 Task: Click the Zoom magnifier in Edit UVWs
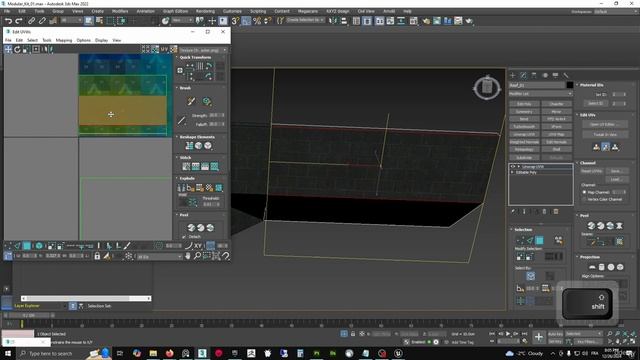197,256
